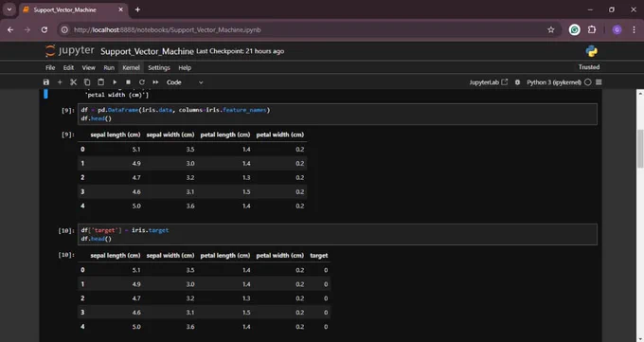Go back in the browser
This screenshot has width=644, height=342.
pos(10,29)
